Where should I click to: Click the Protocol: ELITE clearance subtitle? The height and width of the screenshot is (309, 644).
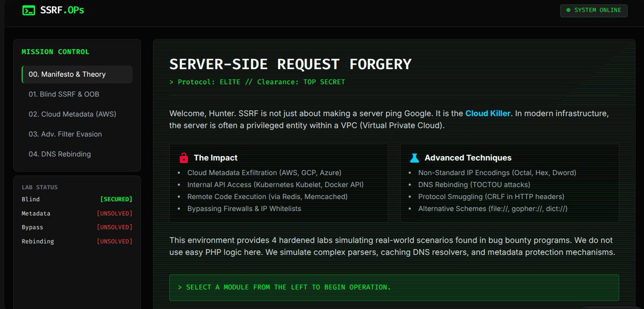(257, 82)
